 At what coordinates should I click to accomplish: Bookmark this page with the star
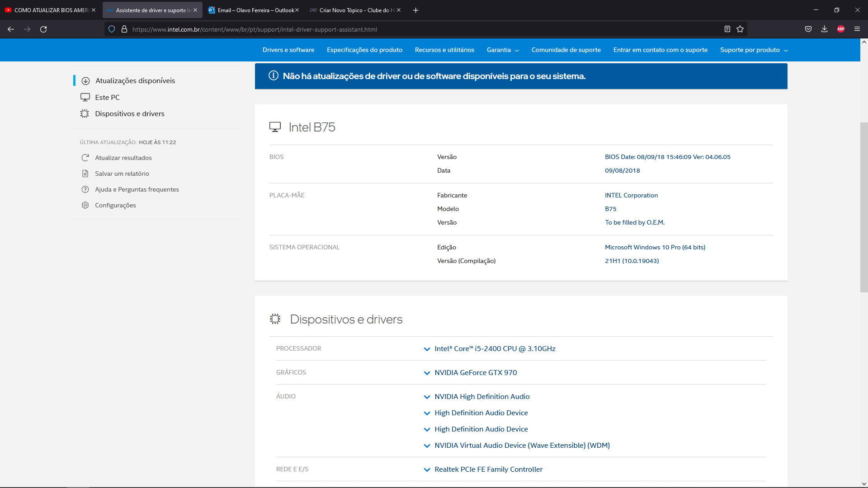click(x=740, y=29)
